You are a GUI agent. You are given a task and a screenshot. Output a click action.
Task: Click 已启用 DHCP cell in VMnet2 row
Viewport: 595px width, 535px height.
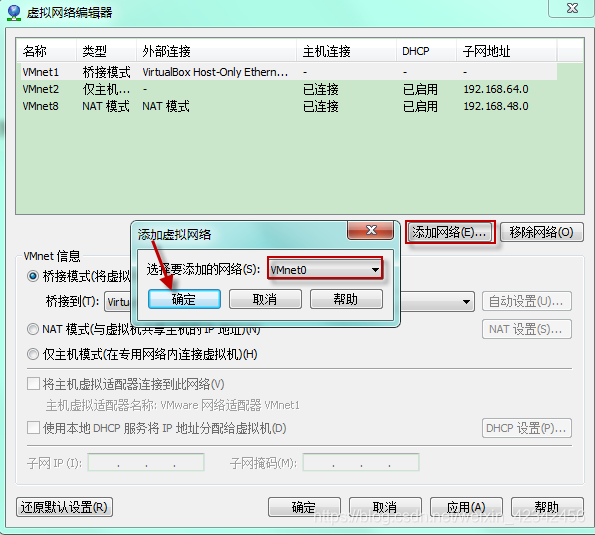tap(420, 89)
